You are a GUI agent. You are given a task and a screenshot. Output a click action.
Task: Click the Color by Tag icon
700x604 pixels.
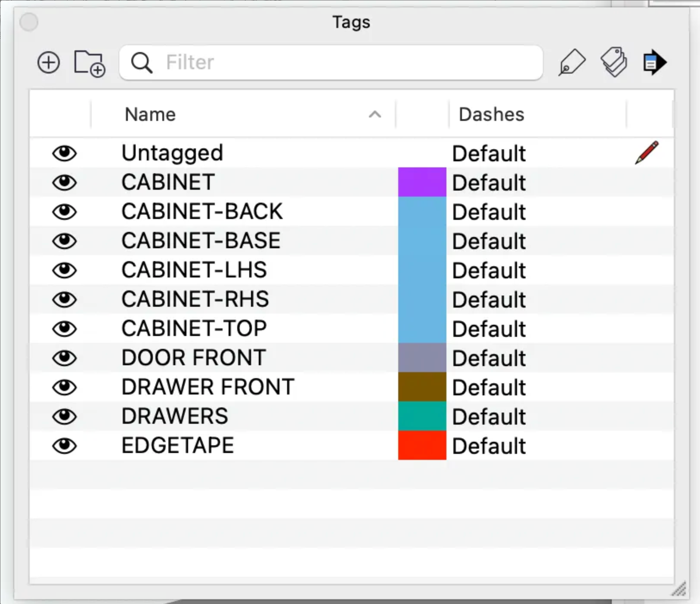click(x=613, y=62)
